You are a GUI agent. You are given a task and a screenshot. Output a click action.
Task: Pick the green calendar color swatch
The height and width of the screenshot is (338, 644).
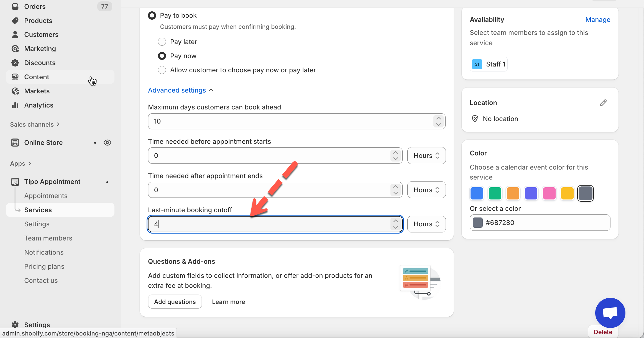(495, 193)
